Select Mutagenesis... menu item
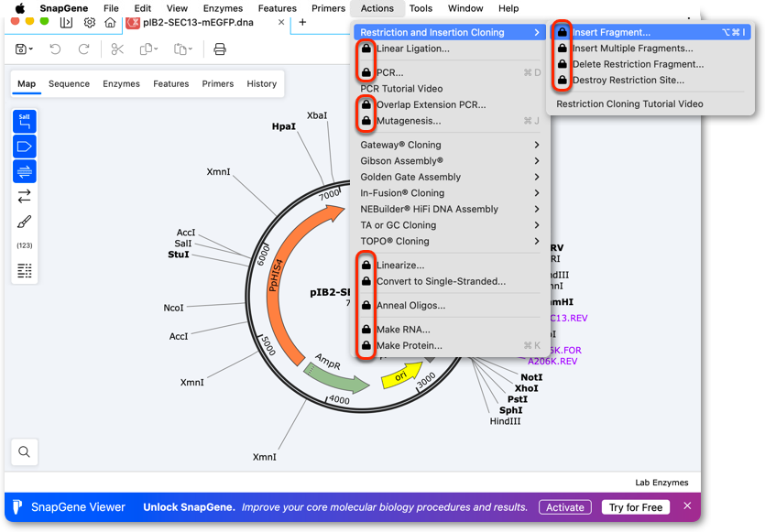The width and height of the screenshot is (765, 532). (449, 121)
